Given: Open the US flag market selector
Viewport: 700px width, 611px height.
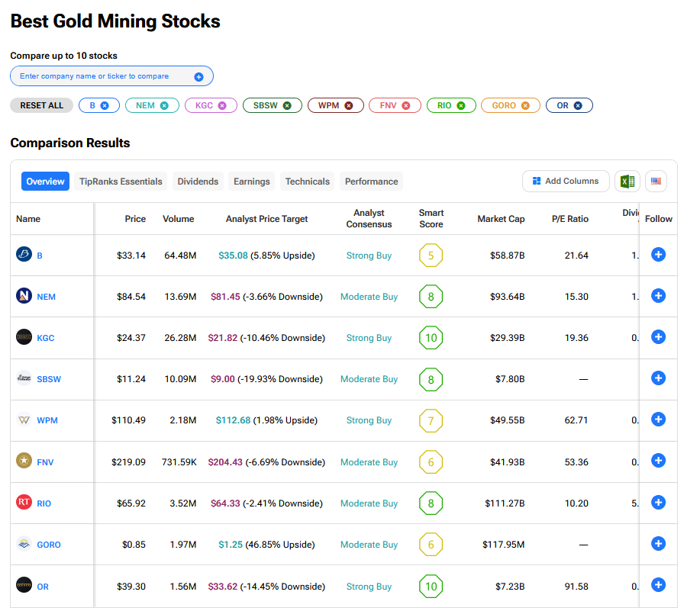Looking at the screenshot, I should [x=656, y=182].
